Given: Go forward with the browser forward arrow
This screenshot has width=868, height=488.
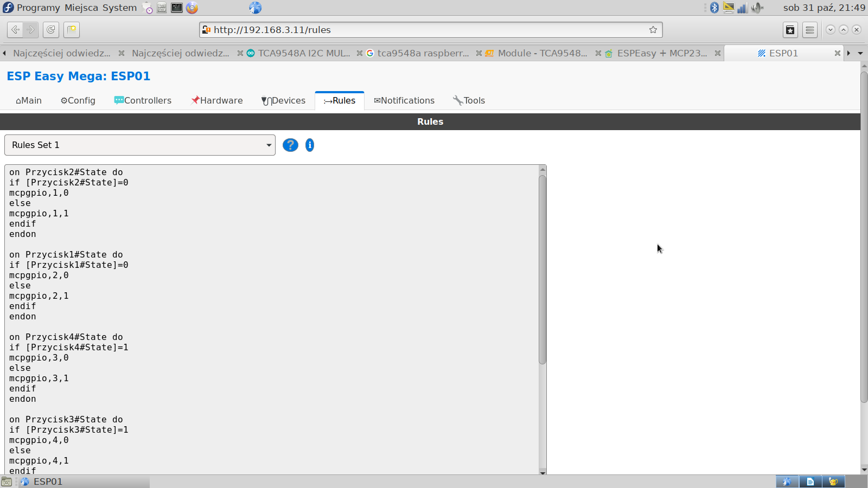Looking at the screenshot, I should (31, 30).
